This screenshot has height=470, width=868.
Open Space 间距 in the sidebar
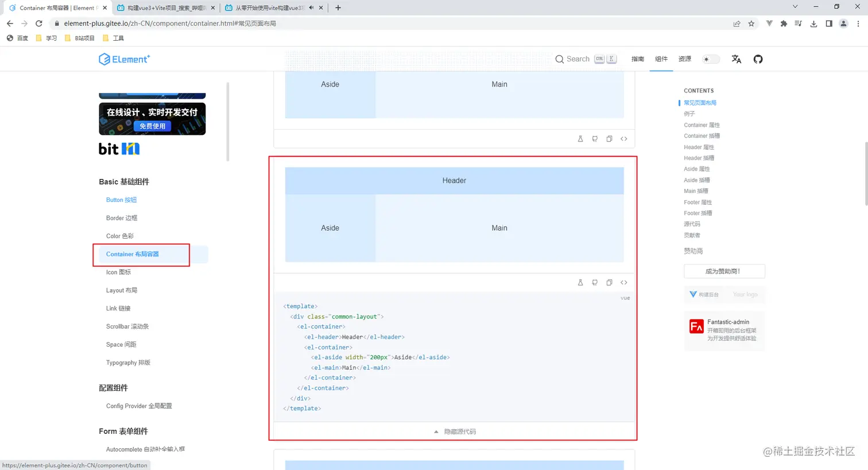pos(121,344)
